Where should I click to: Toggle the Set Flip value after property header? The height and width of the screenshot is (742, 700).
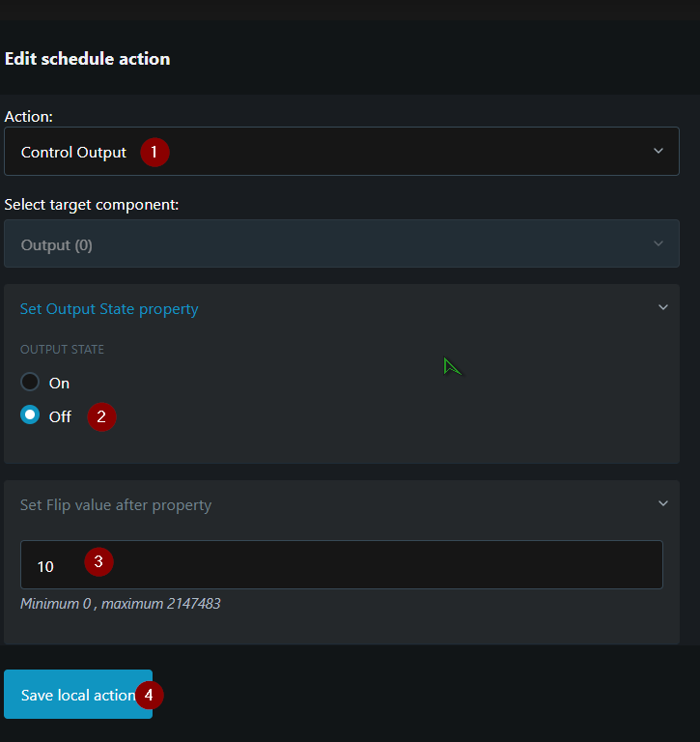(x=116, y=505)
